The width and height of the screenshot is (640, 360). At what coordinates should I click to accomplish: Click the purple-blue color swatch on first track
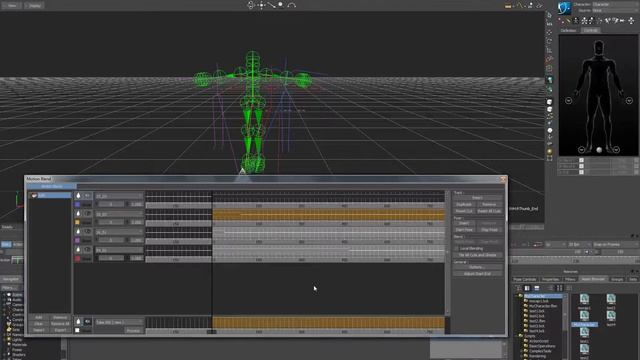point(77,204)
